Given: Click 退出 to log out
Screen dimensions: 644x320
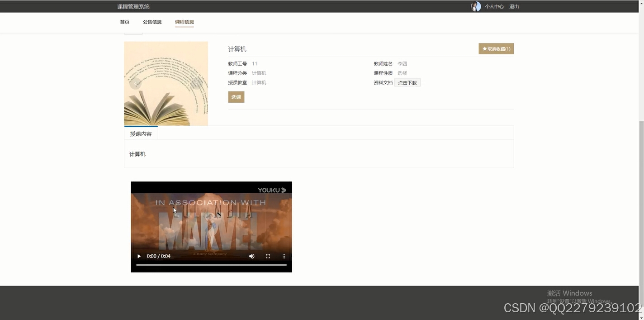Looking at the screenshot, I should [514, 6].
